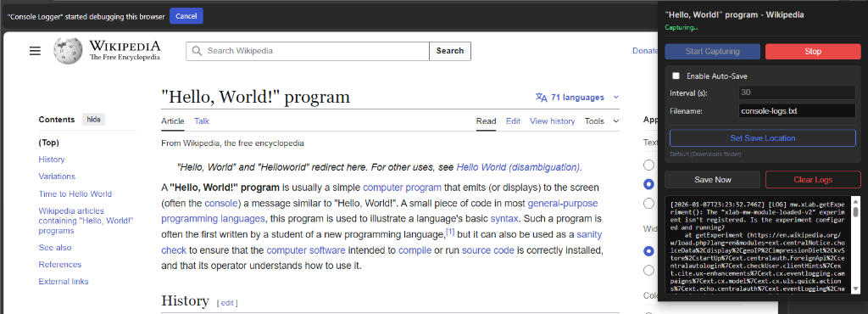Click the selected radio button under Text

648,184
